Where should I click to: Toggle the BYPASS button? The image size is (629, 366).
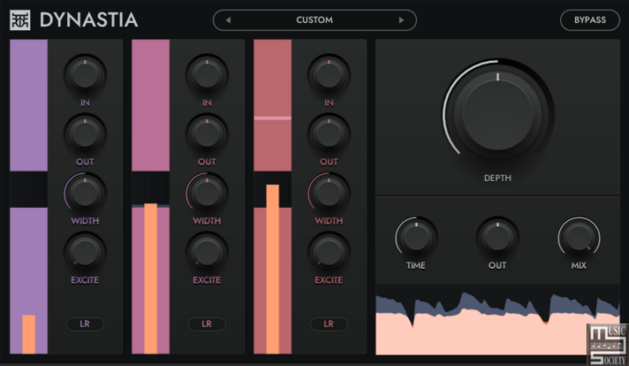click(x=590, y=20)
